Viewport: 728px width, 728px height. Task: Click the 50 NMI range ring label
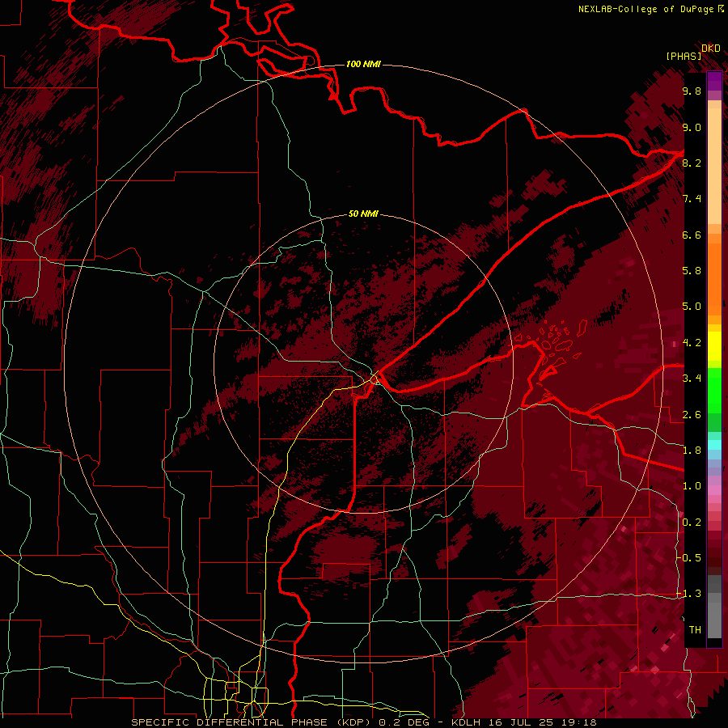[x=363, y=214]
